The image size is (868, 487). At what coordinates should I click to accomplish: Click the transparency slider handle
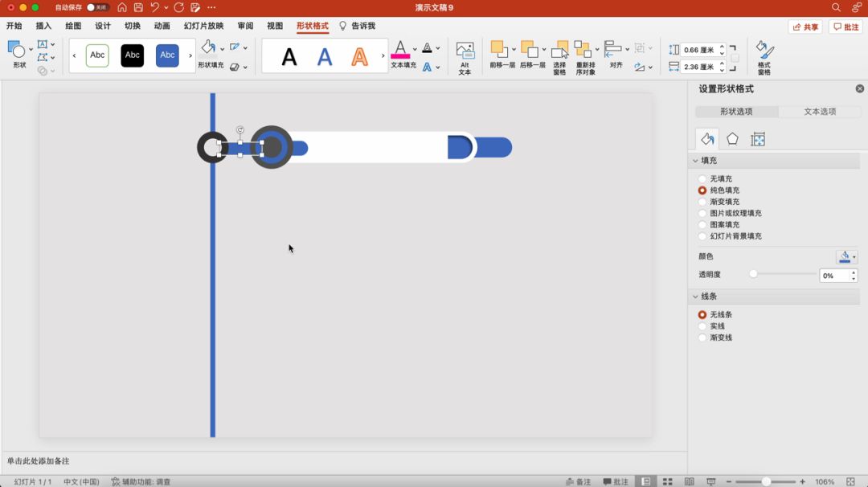(753, 274)
